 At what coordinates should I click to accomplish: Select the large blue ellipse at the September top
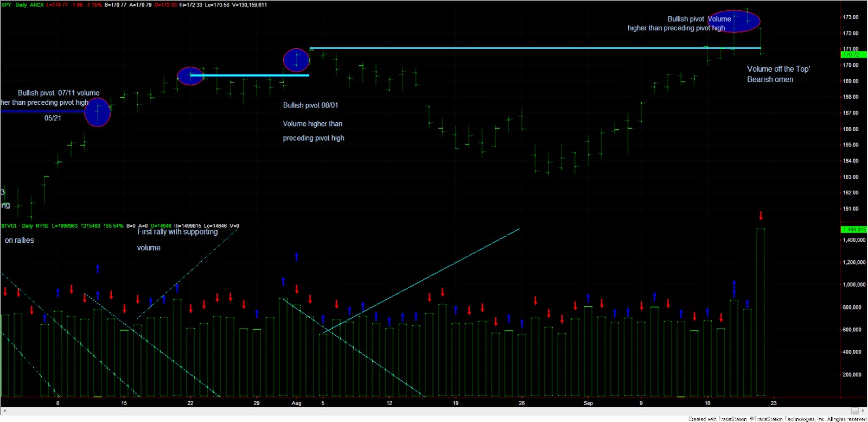734,21
